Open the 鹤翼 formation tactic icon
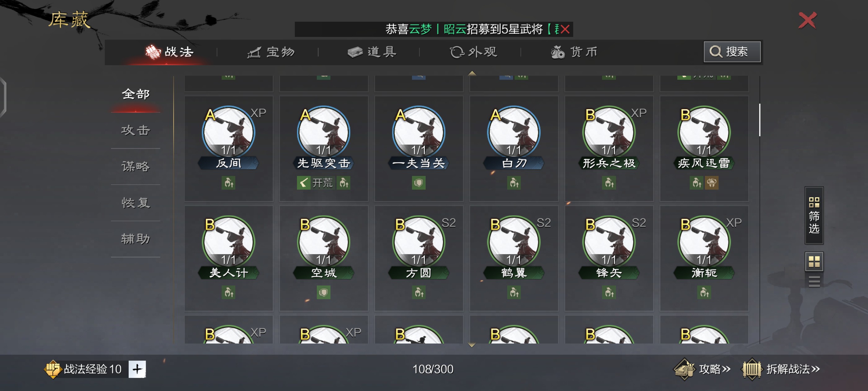Screen dimensions: 868x391 514,242
